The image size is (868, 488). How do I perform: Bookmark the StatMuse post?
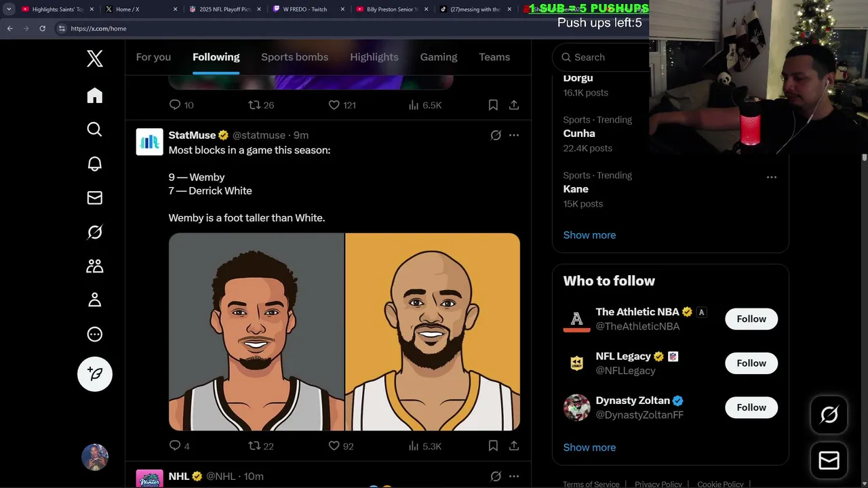coord(493,446)
